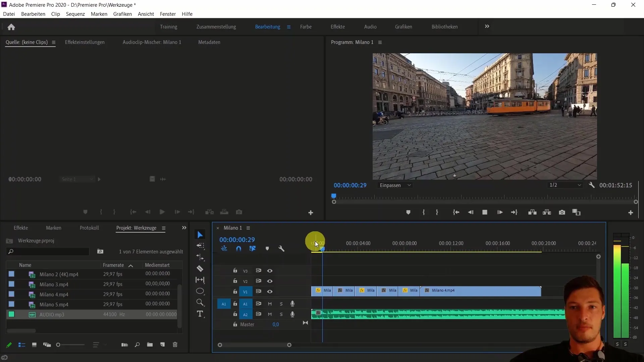This screenshot has height=362, width=644.
Task: Switch to the Effekteinstellungen tab
Action: (85, 42)
